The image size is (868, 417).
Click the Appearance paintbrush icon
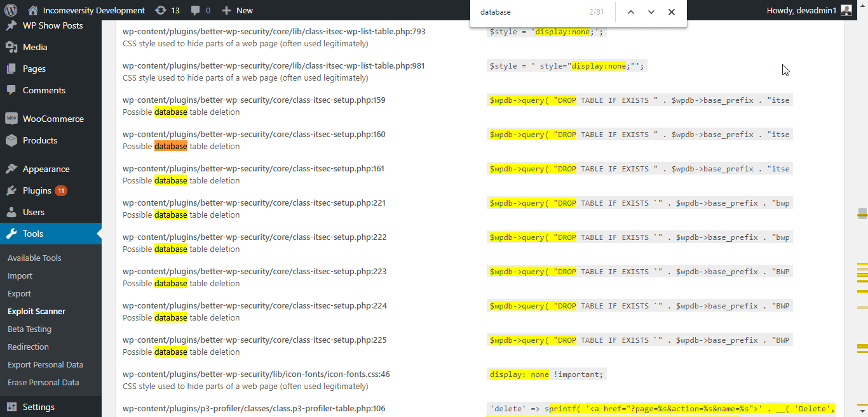pos(11,169)
